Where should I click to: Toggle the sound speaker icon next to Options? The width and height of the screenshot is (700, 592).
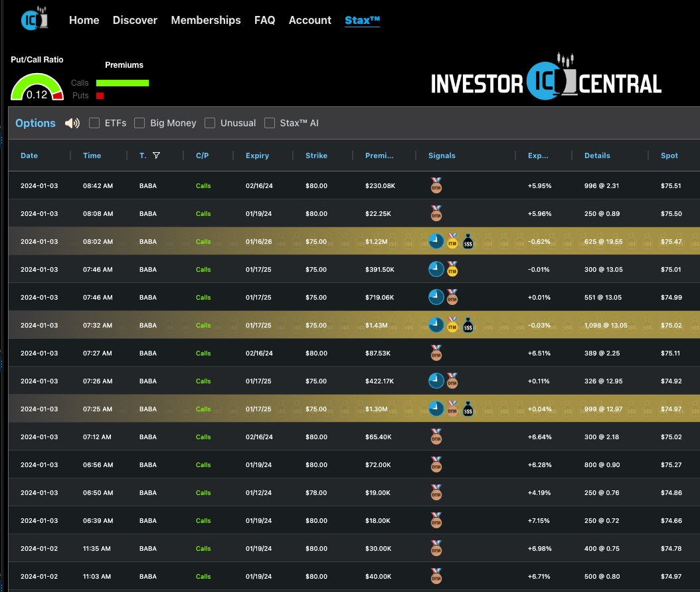pos(72,123)
